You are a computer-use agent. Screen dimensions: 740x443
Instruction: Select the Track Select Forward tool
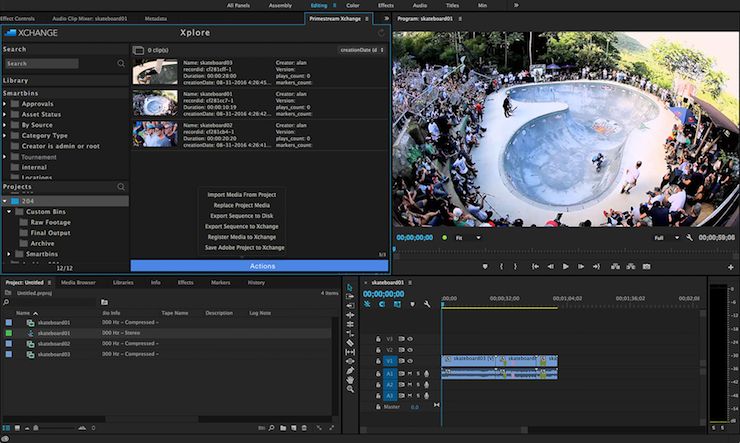[350, 296]
